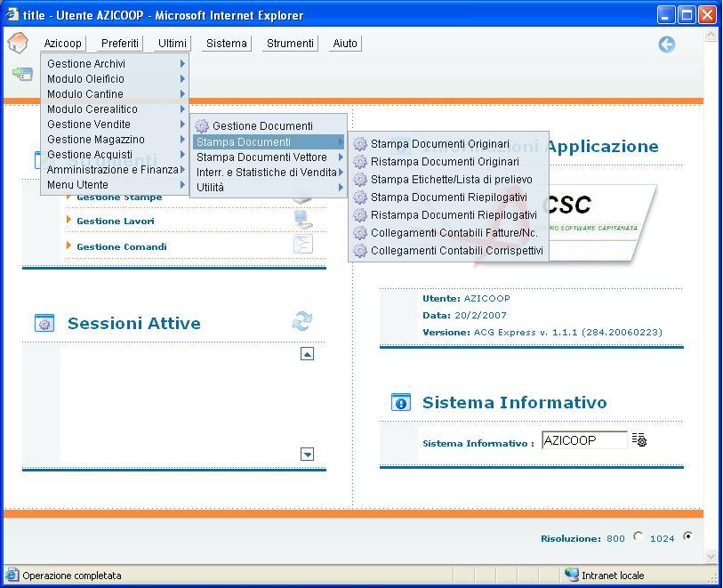Click gear icon of Collegamenti Contabili Corrispettivi
Image resolution: width=723 pixels, height=588 pixels.
pyautogui.click(x=360, y=251)
